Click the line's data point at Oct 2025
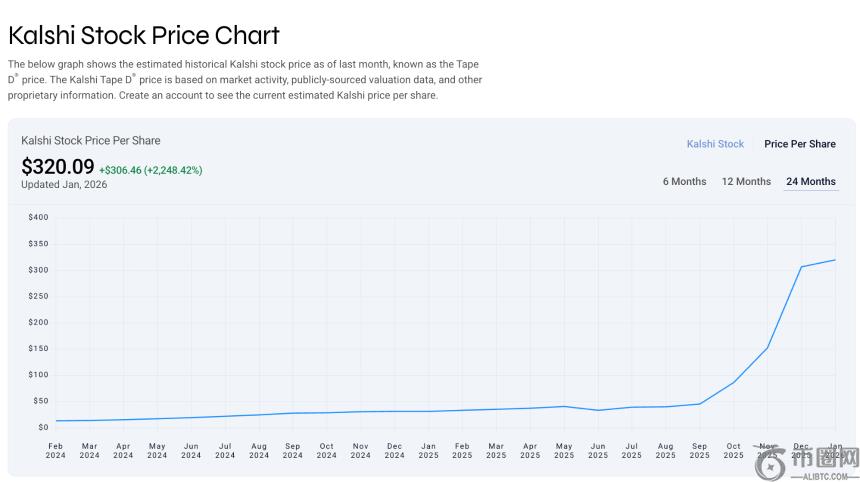Image resolution: width=860 pixels, height=482 pixels. 733,382
